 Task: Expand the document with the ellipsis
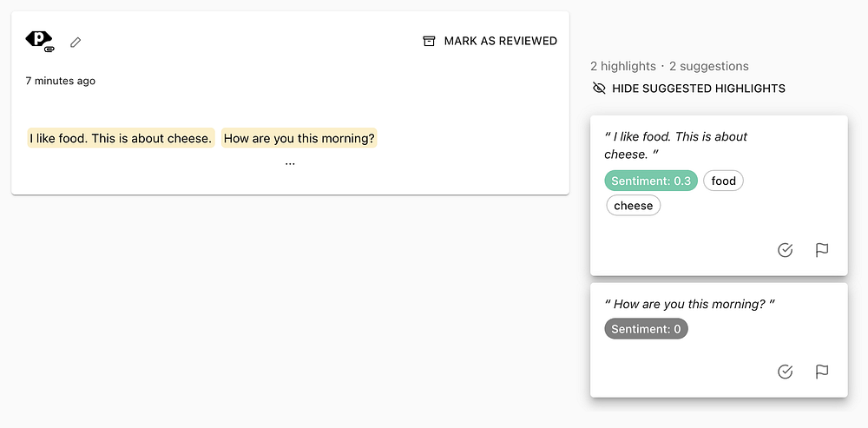[x=290, y=162]
